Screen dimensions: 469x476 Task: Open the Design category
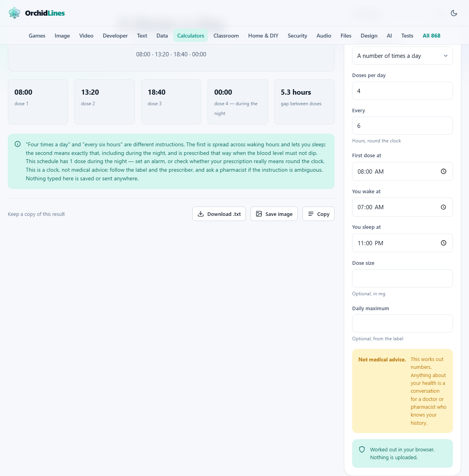369,36
